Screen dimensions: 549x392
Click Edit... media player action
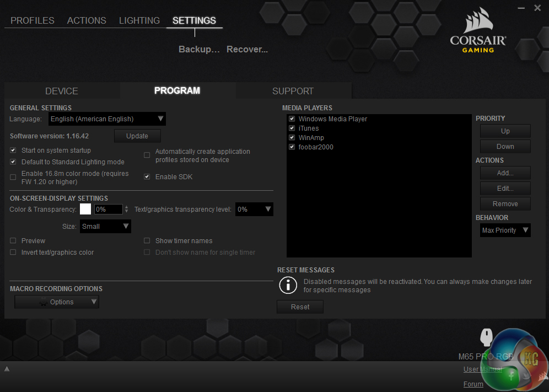(505, 188)
